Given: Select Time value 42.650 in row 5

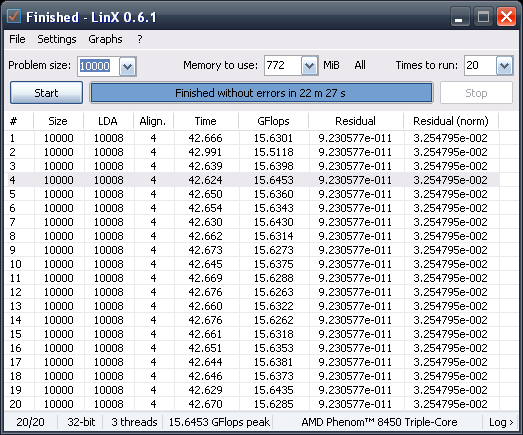Looking at the screenshot, I should coord(205,194).
